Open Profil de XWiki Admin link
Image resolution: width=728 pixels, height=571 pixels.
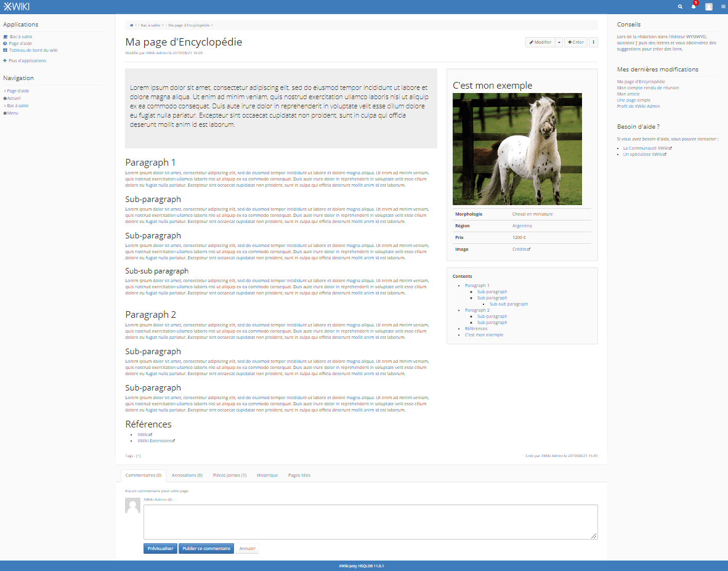pyautogui.click(x=639, y=107)
